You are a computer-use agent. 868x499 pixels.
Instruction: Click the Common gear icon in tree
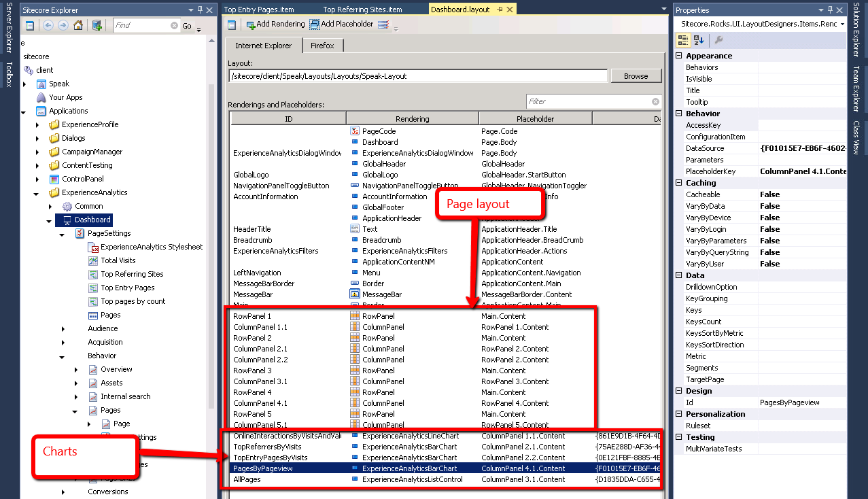point(67,206)
